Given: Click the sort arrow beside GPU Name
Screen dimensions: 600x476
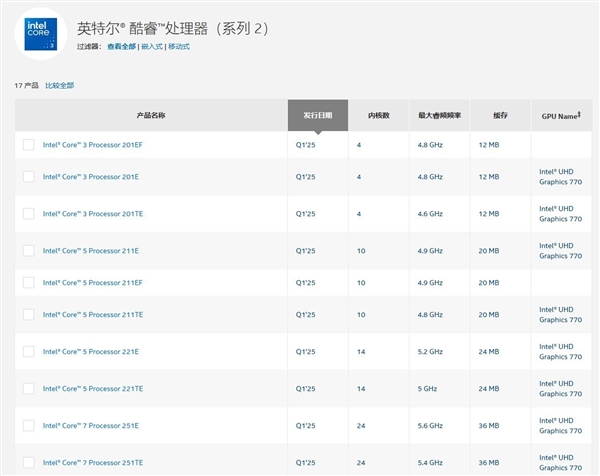Looking at the screenshot, I should pyautogui.click(x=579, y=114).
